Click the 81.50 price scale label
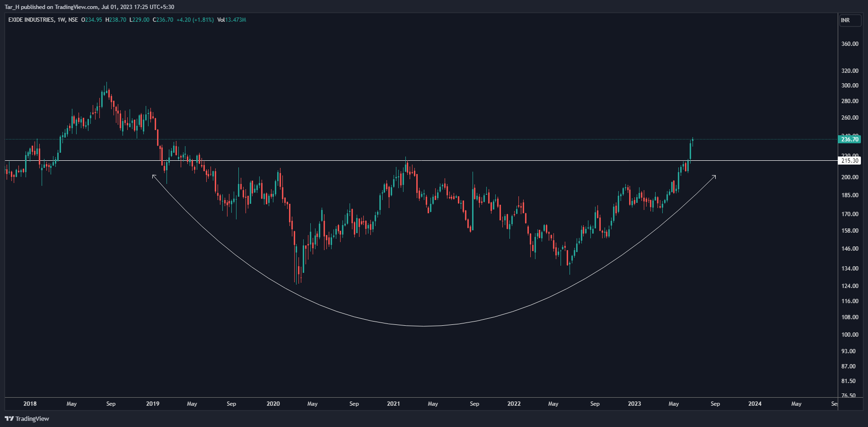 [849, 381]
